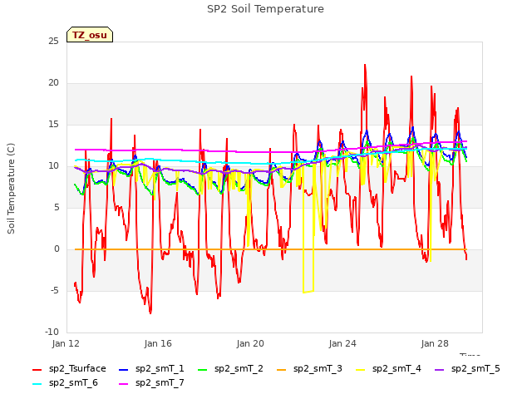Image resolution: width=532 pixels, height=399 pixels.
Task: Click the green sp2_smT_2 legend swatch
Action: point(202,369)
